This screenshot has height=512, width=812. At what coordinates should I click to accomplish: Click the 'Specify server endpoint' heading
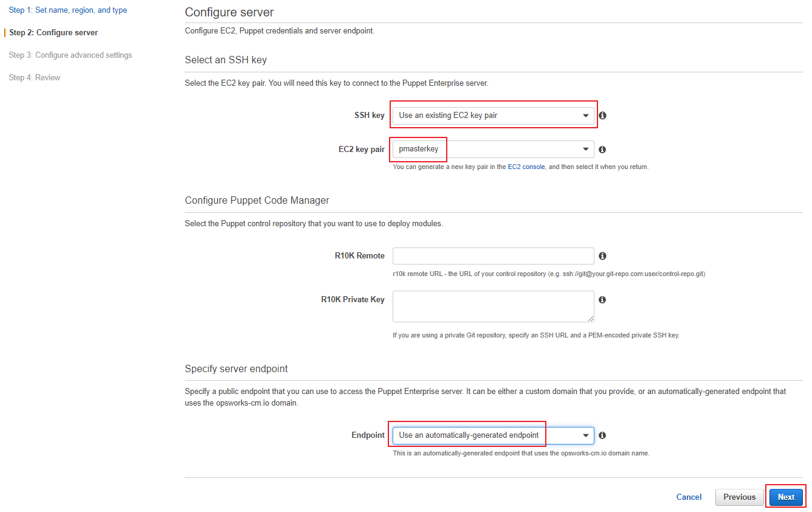point(236,368)
